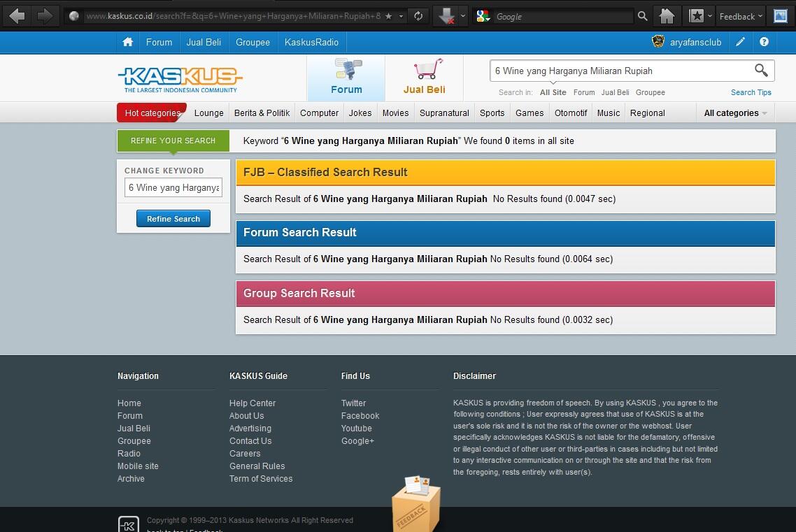Submit search with Kaskus magnifier icon
The width and height of the screenshot is (796, 532).
coord(761,70)
